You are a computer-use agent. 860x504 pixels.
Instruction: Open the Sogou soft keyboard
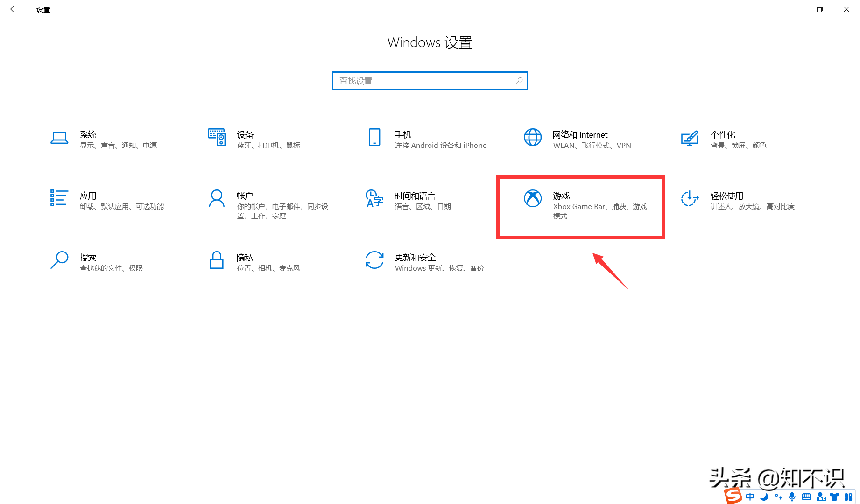pos(806,496)
